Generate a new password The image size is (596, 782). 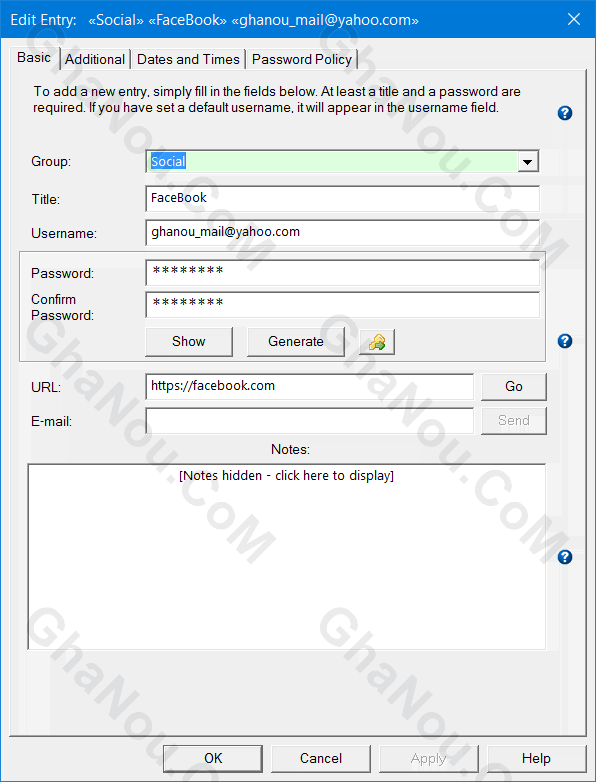tap(296, 342)
